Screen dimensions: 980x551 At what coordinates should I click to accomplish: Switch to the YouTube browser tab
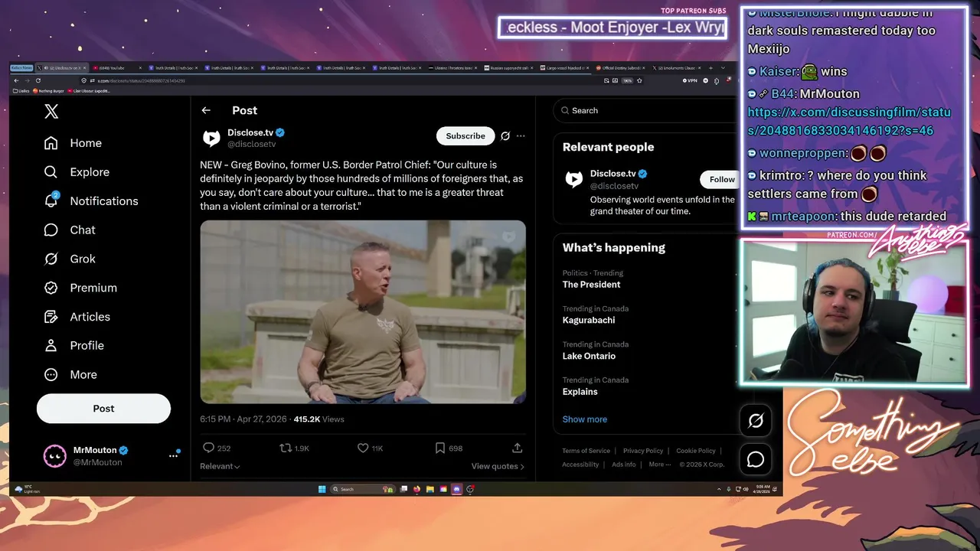click(x=117, y=68)
